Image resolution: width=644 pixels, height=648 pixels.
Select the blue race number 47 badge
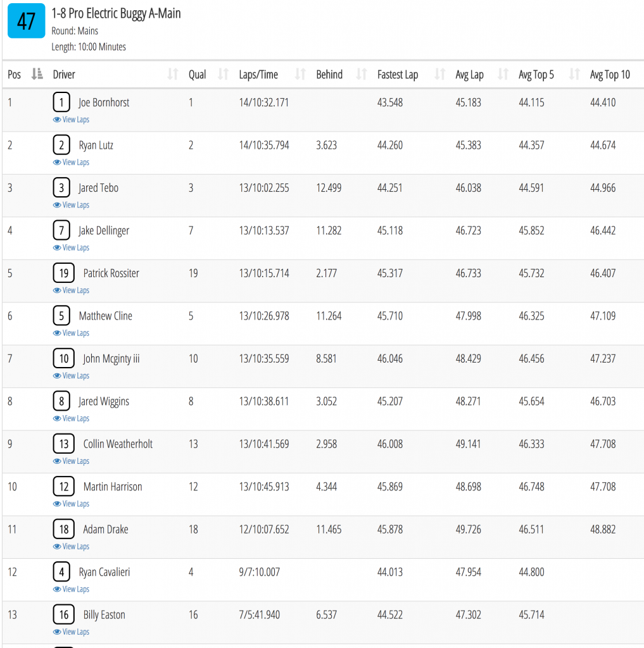pos(27,21)
